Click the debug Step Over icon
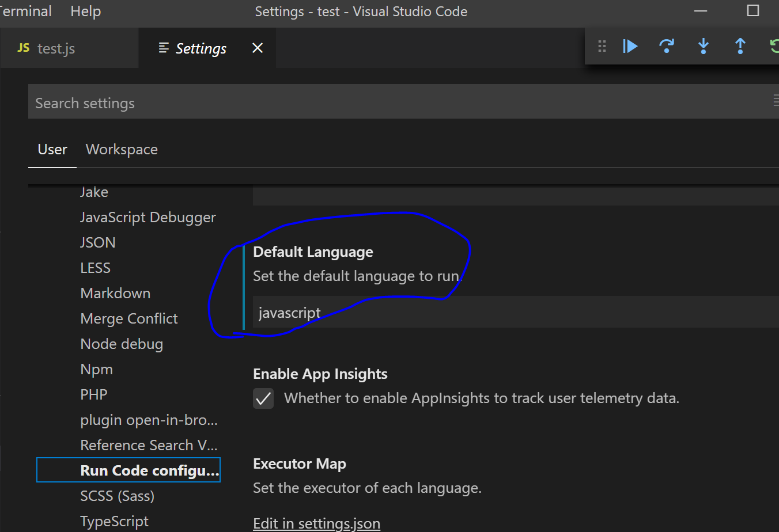Image resolution: width=779 pixels, height=532 pixels. tap(667, 46)
